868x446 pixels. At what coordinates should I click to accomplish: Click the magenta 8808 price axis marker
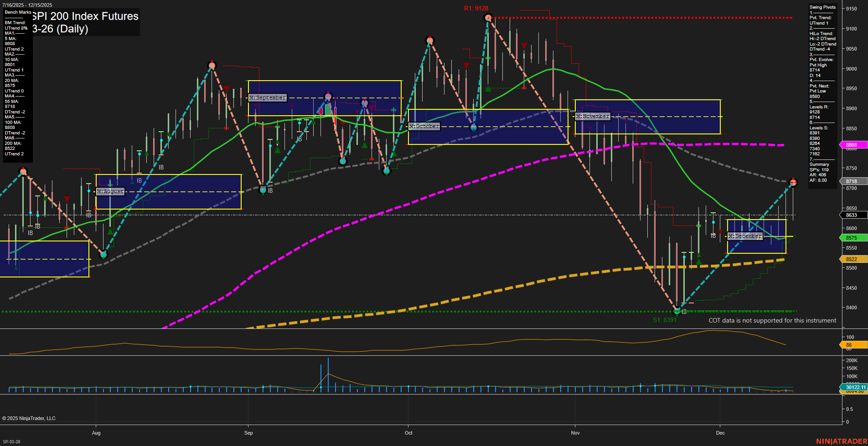coord(853,145)
